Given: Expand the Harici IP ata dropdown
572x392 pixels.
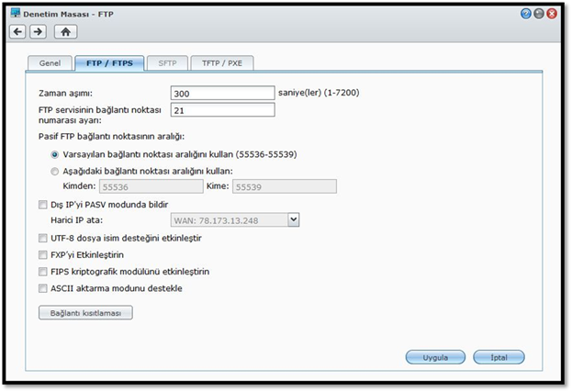Looking at the screenshot, I should (x=294, y=219).
